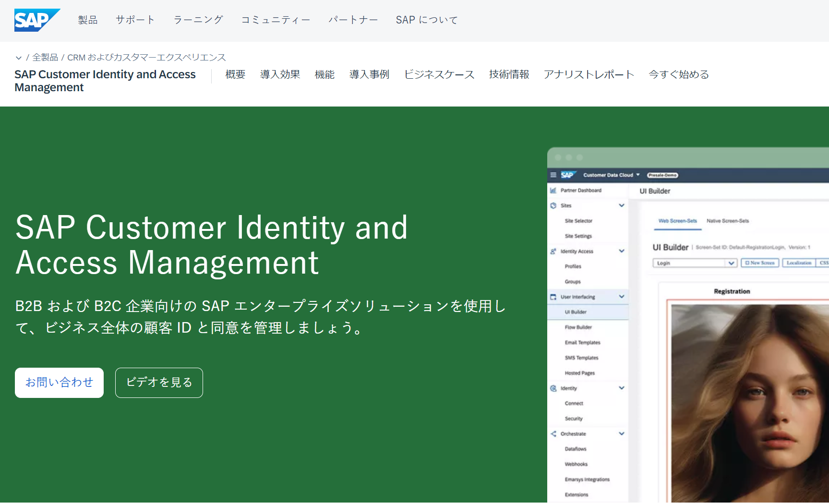Select Profiles in sidebar
This screenshot has width=829, height=504.
click(x=573, y=266)
